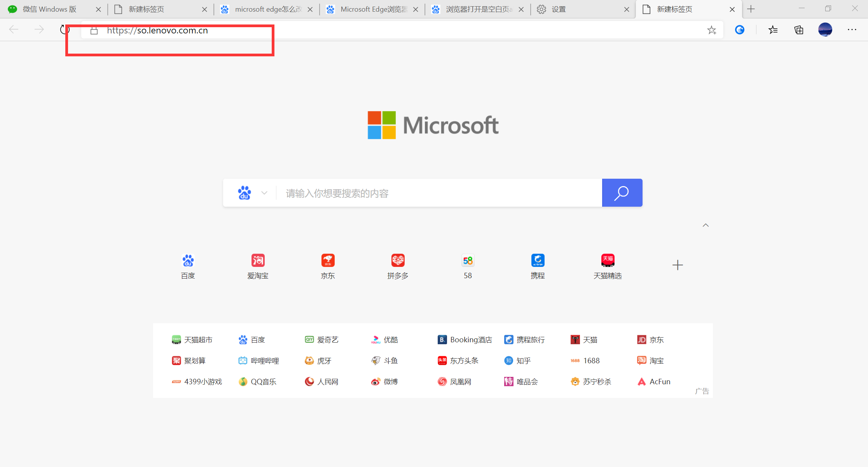The height and width of the screenshot is (467, 868).
Task: Open the Favorites list icon
Action: coord(773,30)
